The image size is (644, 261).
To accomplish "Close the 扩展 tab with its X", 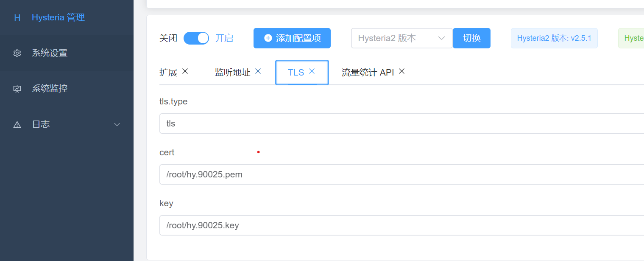I will click(x=185, y=71).
